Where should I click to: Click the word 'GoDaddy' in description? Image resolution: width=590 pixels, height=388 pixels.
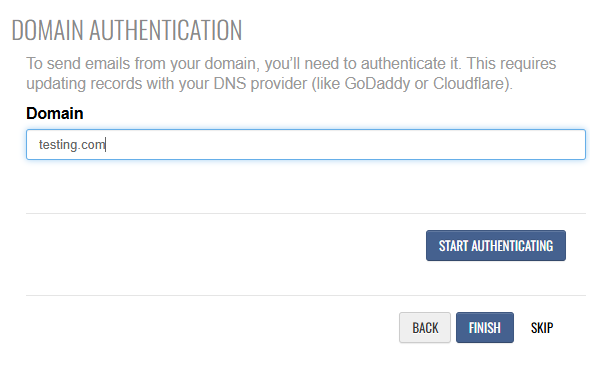(x=377, y=84)
